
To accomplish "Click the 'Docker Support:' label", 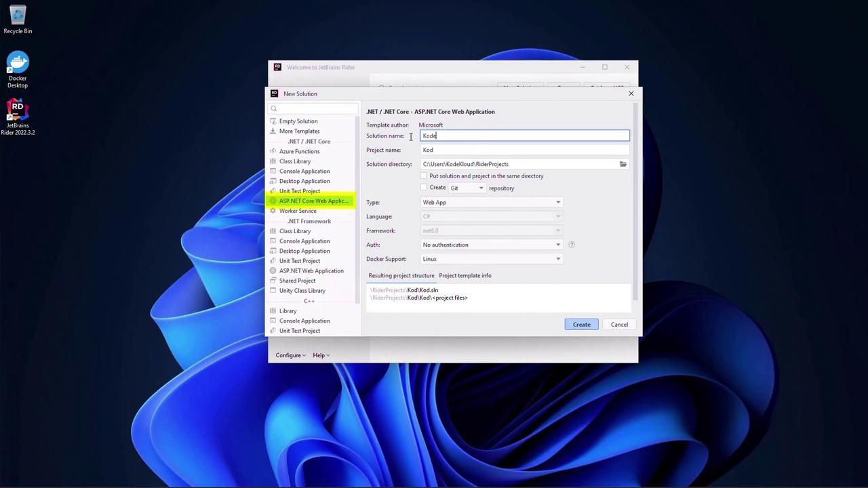I will [387, 259].
